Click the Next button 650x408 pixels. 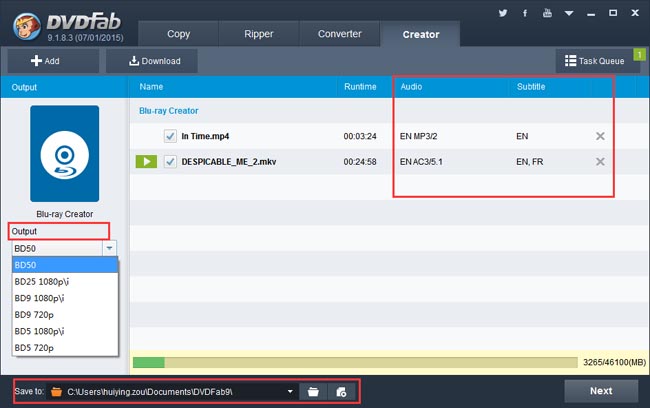click(601, 391)
